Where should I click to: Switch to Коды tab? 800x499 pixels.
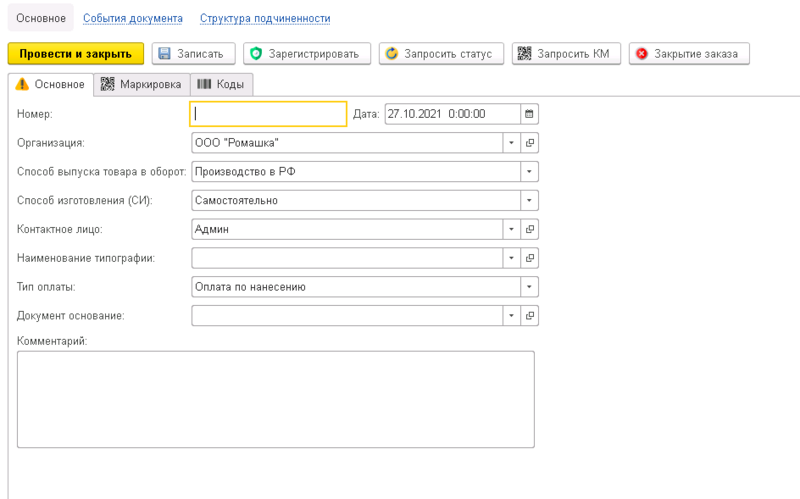click(221, 85)
